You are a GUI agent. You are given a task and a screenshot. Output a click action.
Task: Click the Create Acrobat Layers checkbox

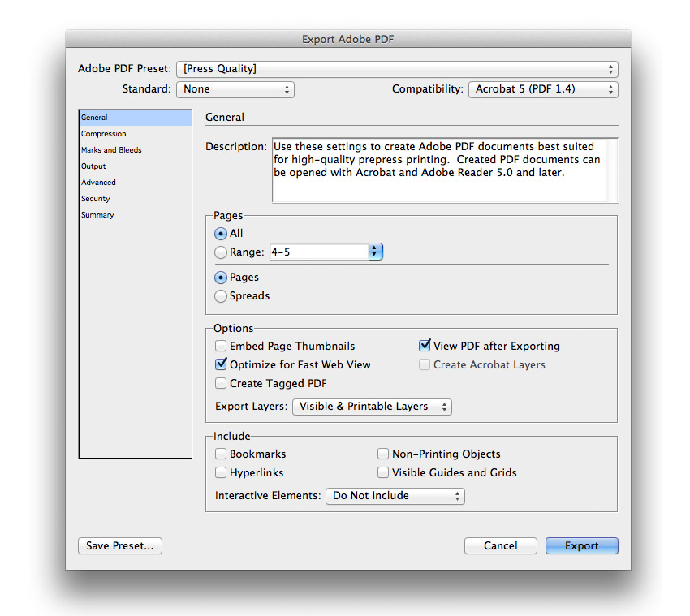tap(425, 364)
